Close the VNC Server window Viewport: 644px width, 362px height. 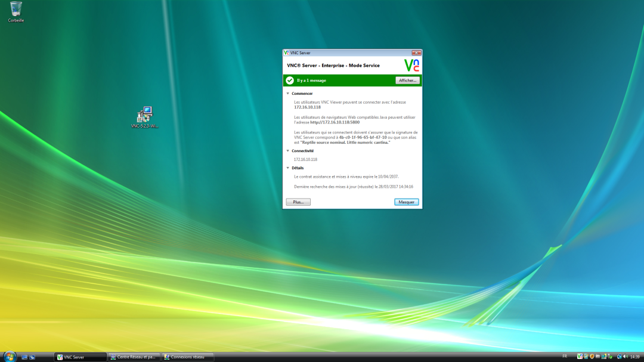(417, 53)
